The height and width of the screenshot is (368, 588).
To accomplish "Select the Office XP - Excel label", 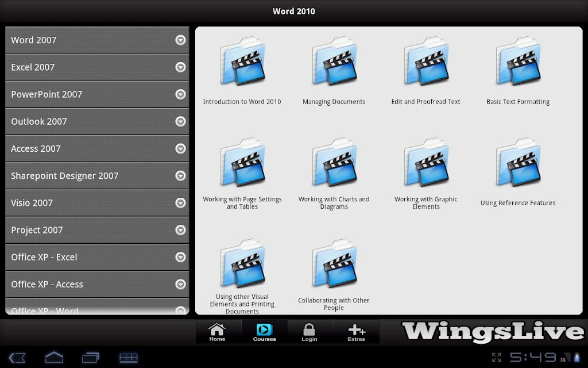I will [44, 257].
